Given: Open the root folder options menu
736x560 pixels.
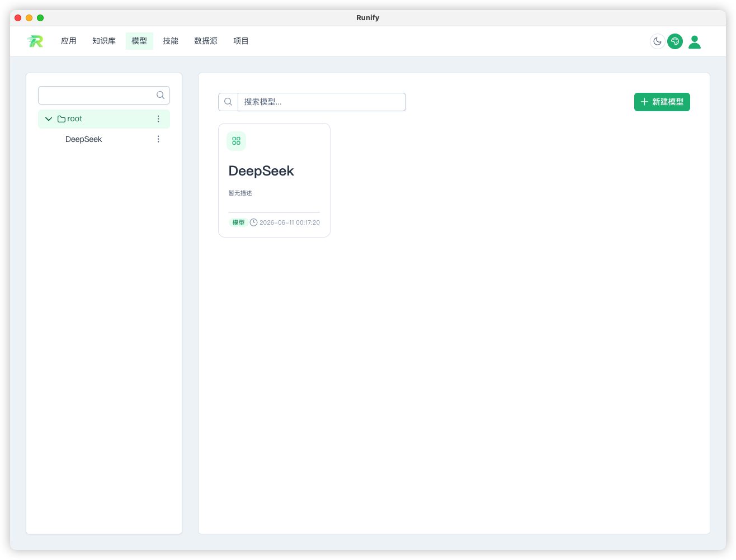Looking at the screenshot, I should [158, 119].
